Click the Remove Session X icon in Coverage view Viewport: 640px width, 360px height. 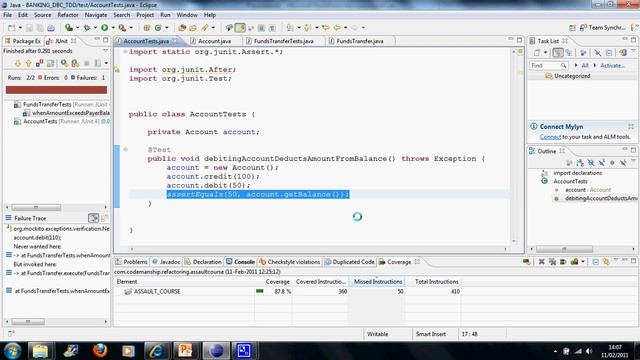pos(541,262)
